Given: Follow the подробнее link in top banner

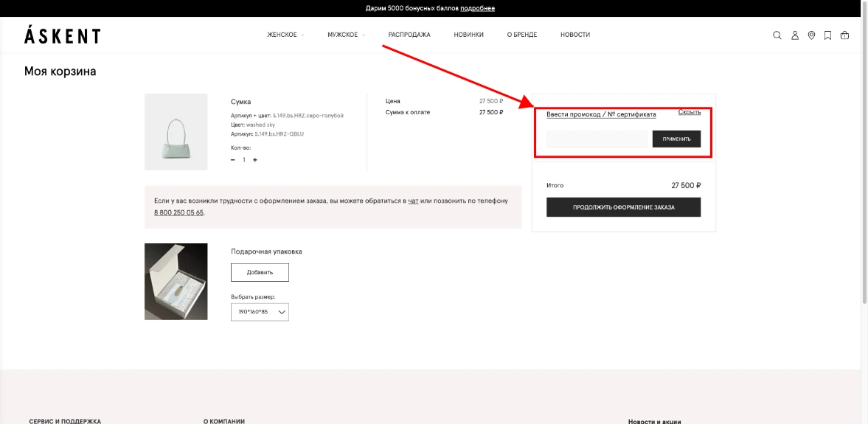Looking at the screenshot, I should pos(477,8).
